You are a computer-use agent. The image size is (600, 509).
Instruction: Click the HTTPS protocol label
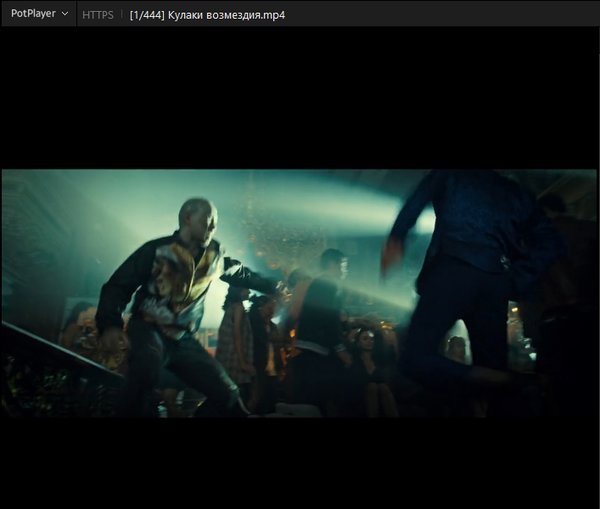click(97, 15)
